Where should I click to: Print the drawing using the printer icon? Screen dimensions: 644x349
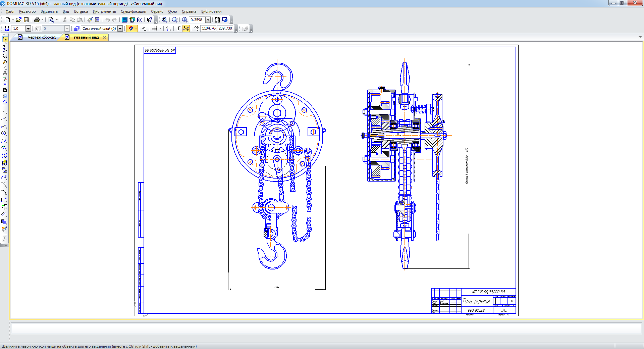[37, 20]
